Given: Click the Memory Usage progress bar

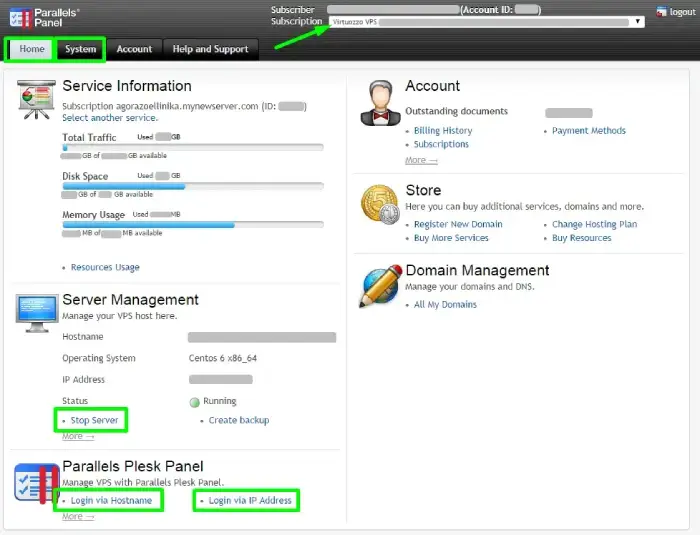Looking at the screenshot, I should coord(193,225).
